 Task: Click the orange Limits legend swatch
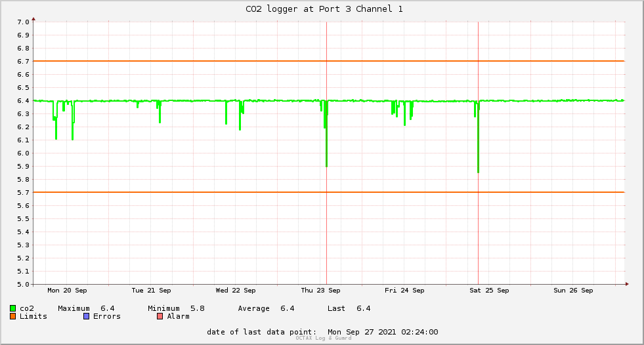(12, 316)
